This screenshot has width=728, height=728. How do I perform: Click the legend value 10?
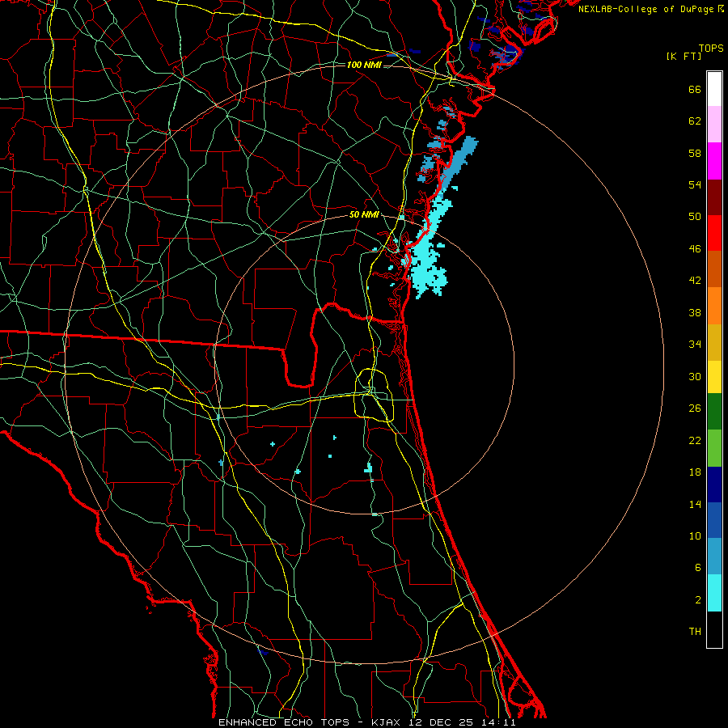(695, 535)
